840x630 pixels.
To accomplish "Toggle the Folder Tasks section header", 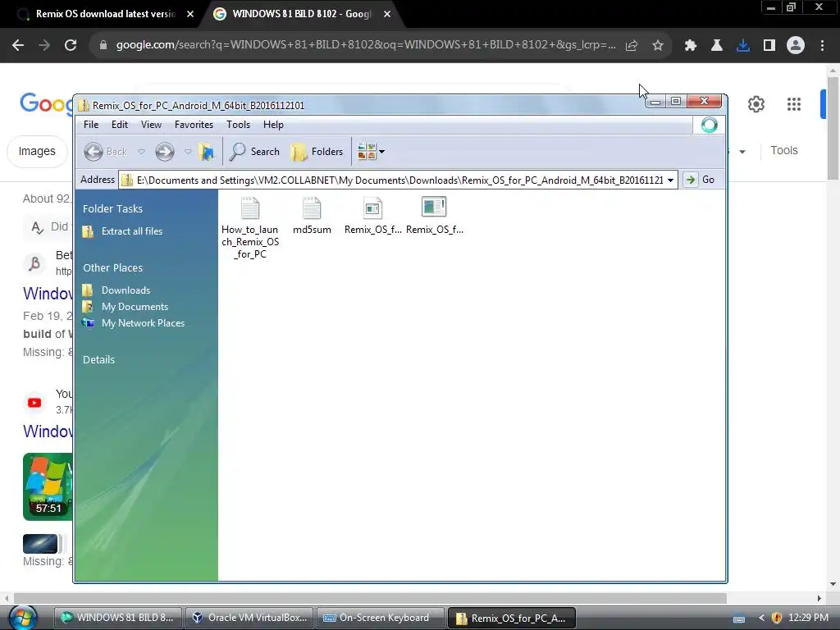I will (112, 209).
